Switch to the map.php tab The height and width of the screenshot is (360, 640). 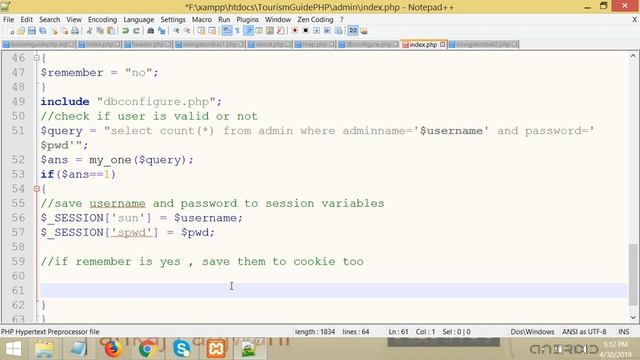[315, 44]
